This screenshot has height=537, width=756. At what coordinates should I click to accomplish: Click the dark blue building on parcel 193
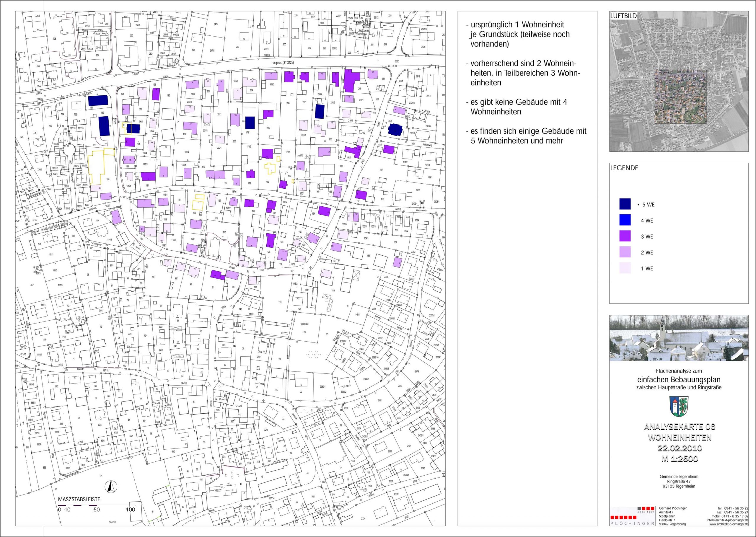coord(98,100)
